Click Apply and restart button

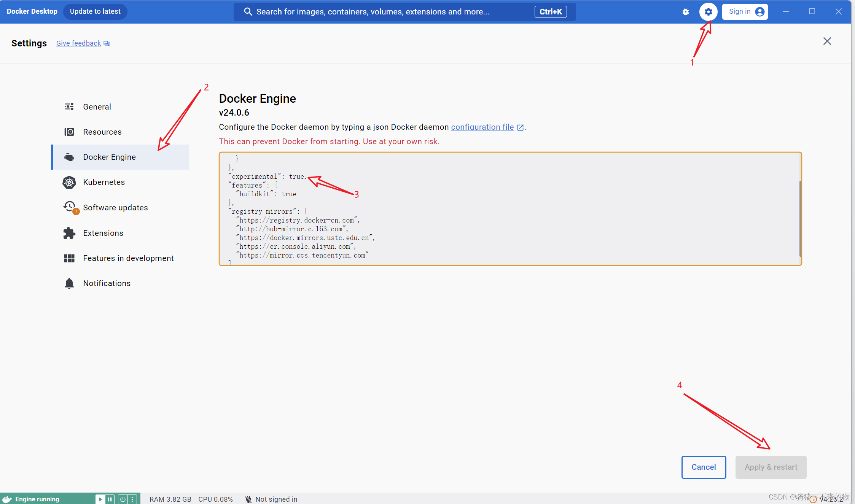pyautogui.click(x=771, y=467)
